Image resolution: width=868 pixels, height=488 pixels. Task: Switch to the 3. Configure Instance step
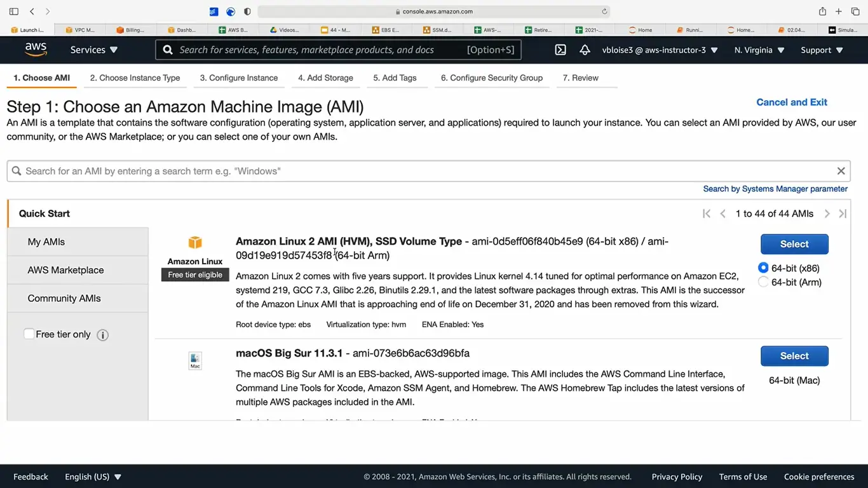[239, 78]
